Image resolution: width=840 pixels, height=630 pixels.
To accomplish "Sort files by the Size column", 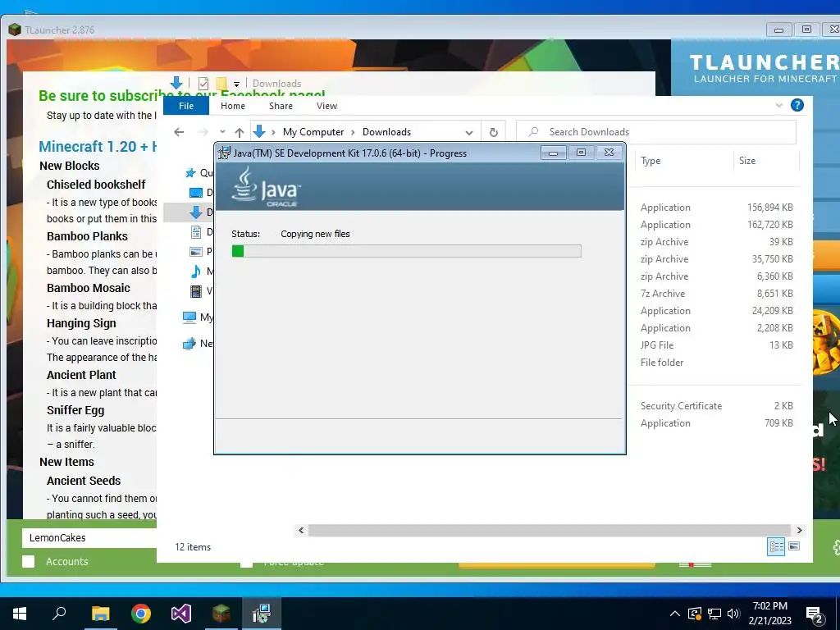I will (x=766, y=161).
